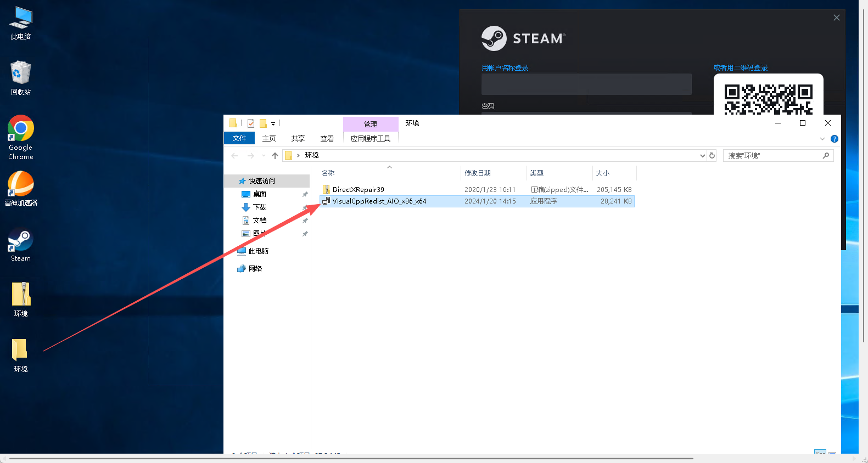
Task: Switch to the 应用程序工具 ribbon tab
Action: click(x=371, y=139)
